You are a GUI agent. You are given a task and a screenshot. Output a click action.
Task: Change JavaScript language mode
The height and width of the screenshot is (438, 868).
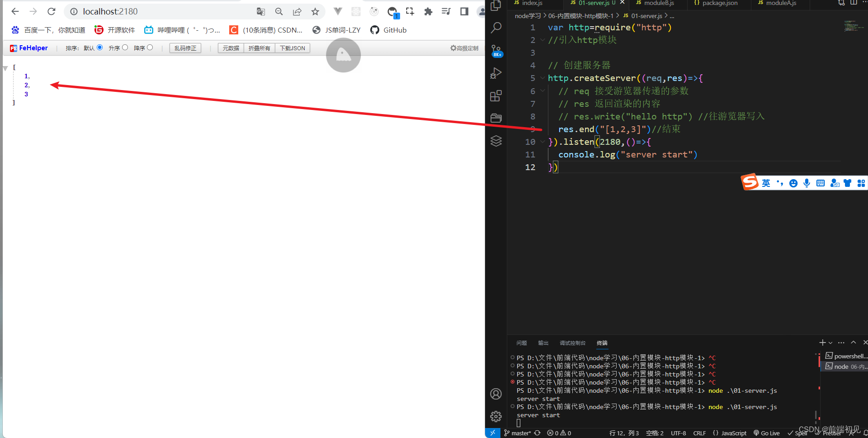(x=734, y=433)
